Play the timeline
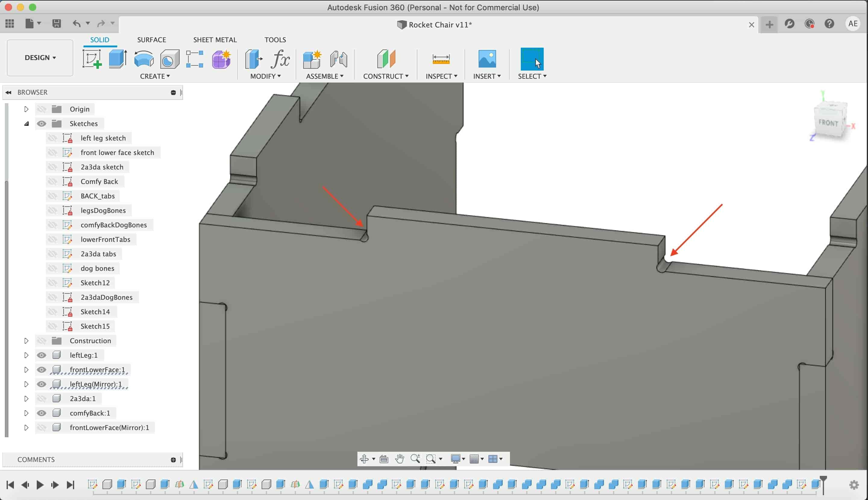The image size is (868, 500). (40, 485)
